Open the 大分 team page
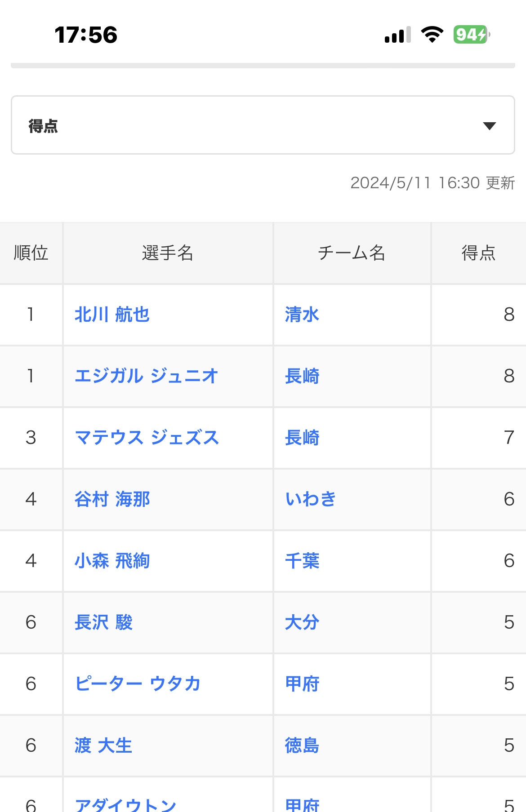This screenshot has height=812, width=526. [x=302, y=622]
